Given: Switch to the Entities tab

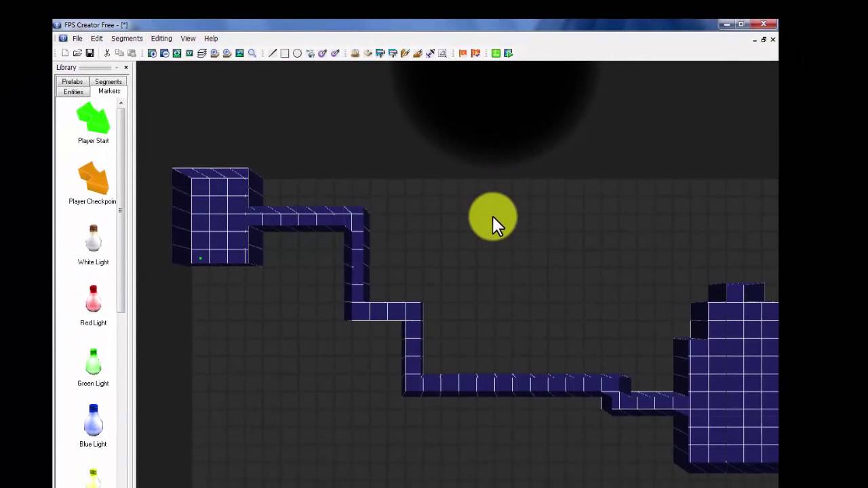Looking at the screenshot, I should tap(73, 91).
